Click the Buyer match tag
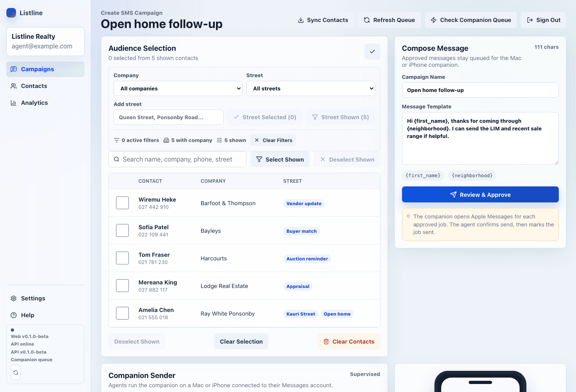The height and width of the screenshot is (392, 576). tap(301, 231)
